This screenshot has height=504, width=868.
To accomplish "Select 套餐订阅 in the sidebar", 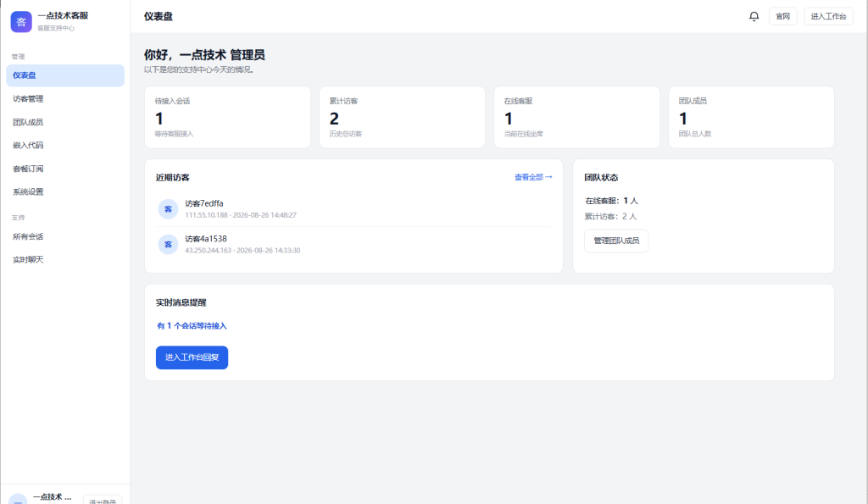I will pos(65,169).
